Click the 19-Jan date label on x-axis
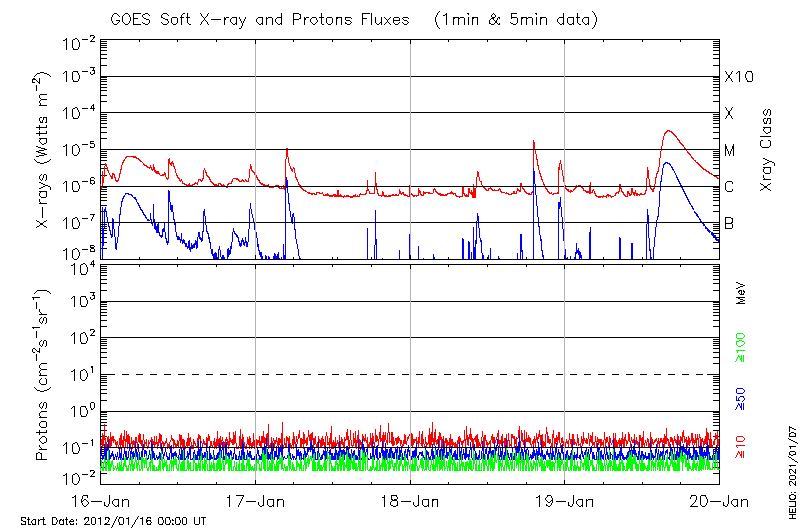Viewport: 800px width, 530px height. pyautogui.click(x=565, y=502)
